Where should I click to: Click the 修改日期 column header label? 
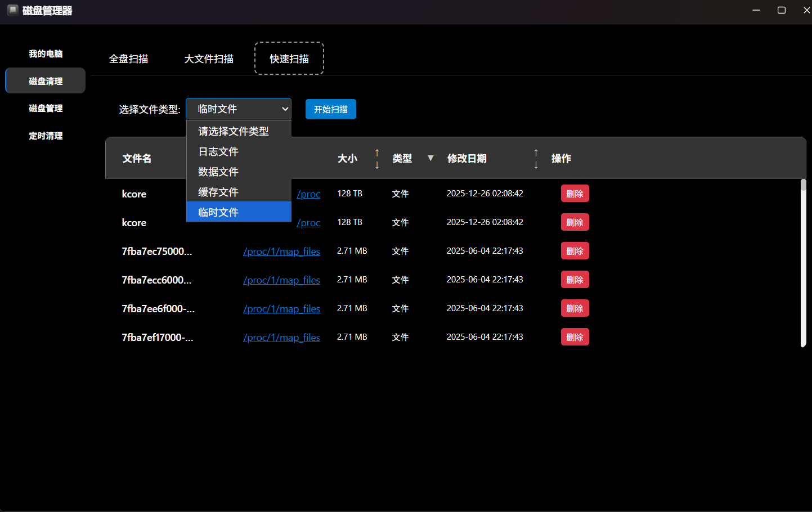point(466,159)
